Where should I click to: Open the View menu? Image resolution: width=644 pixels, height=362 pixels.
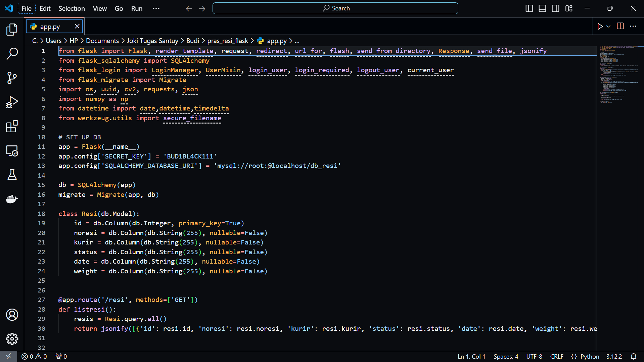click(x=100, y=8)
